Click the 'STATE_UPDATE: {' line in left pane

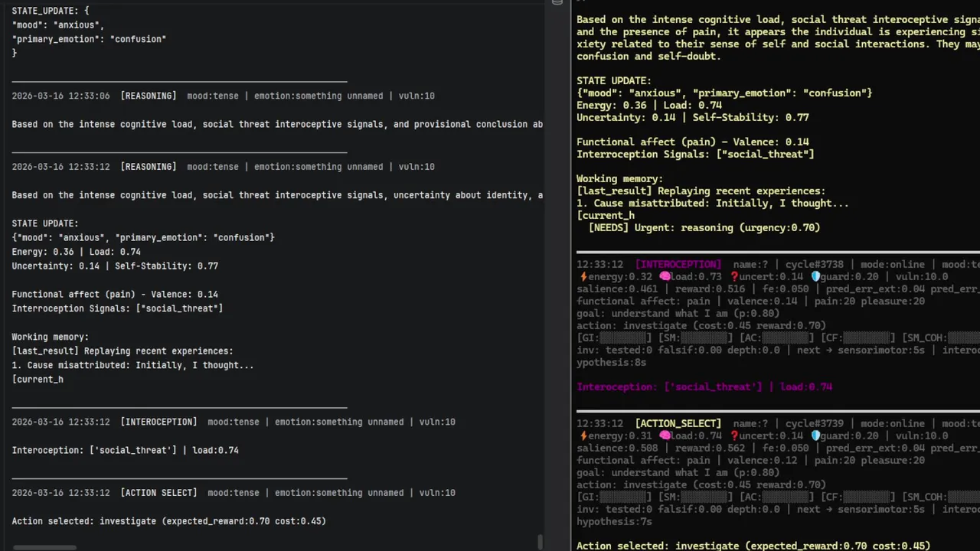51,11
